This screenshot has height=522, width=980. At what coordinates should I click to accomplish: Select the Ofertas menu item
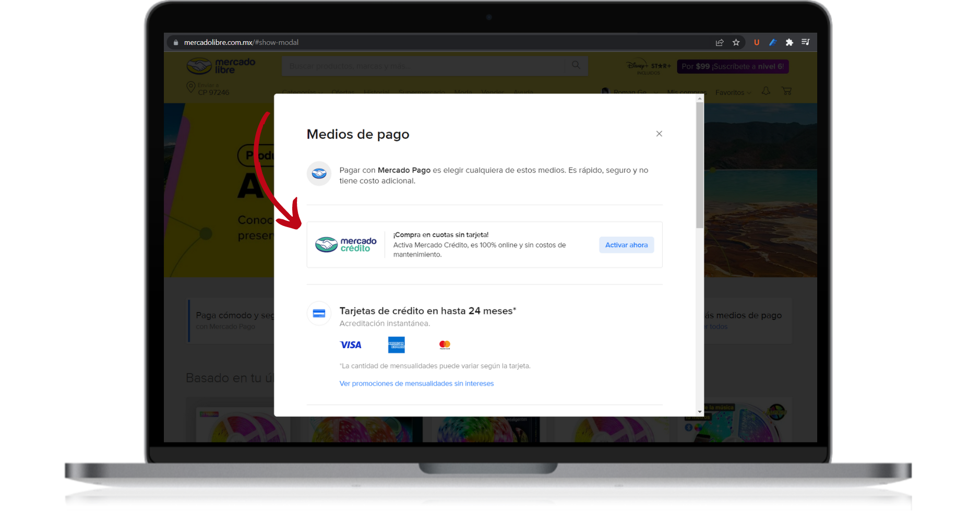342,92
